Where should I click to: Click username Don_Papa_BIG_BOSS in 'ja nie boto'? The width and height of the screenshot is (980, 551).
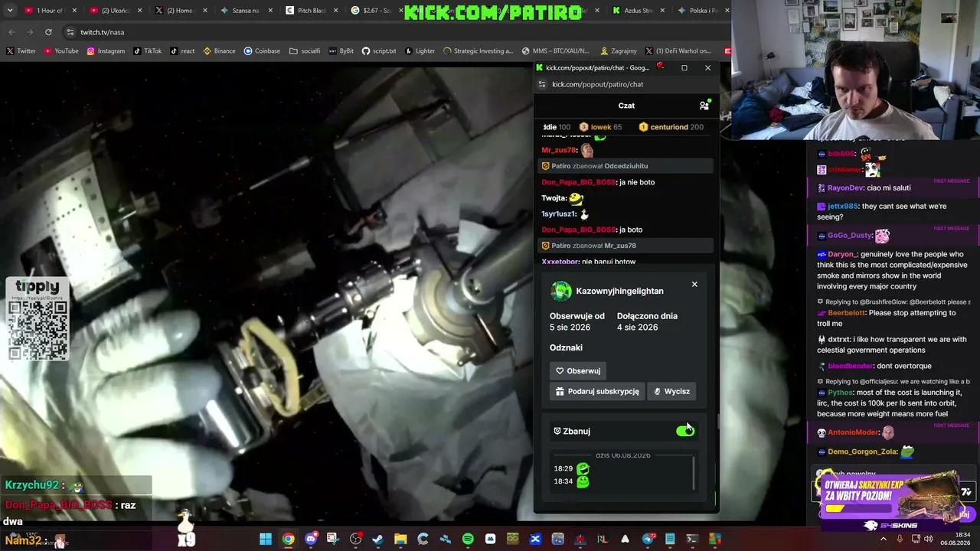(x=578, y=182)
